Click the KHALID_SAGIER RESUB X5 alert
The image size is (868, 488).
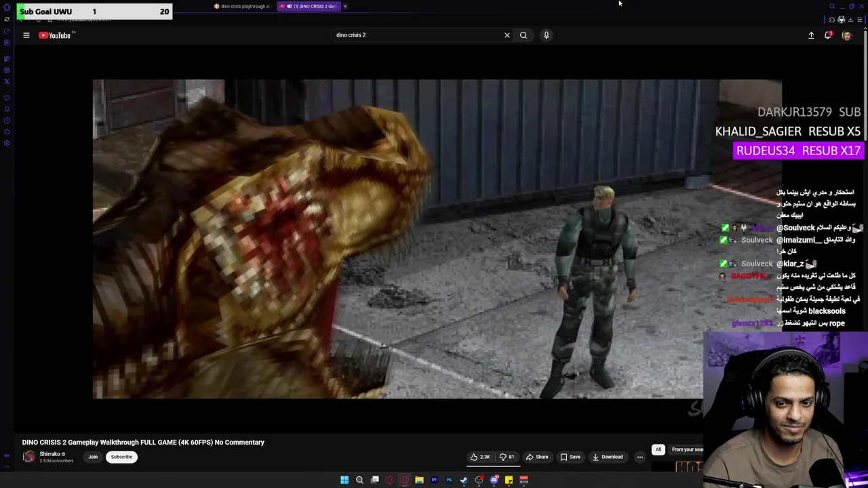click(788, 131)
